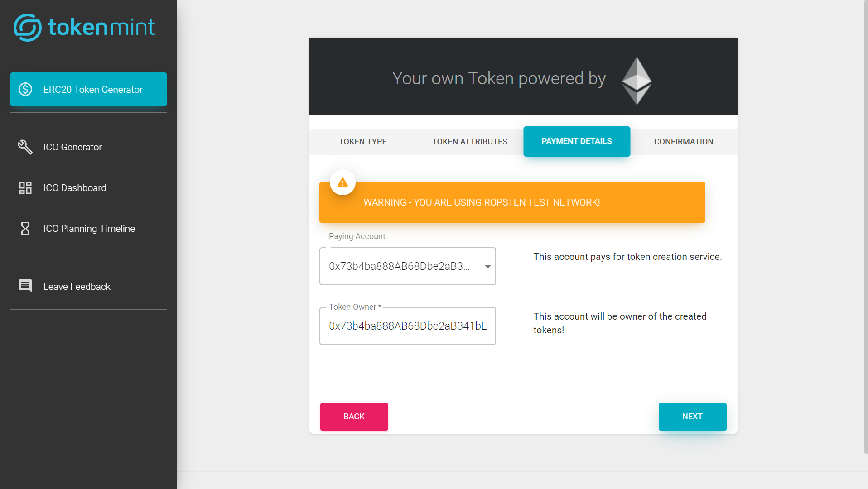The image size is (868, 489).
Task: Switch to the TOKEN TYPE tab
Action: coord(362,141)
